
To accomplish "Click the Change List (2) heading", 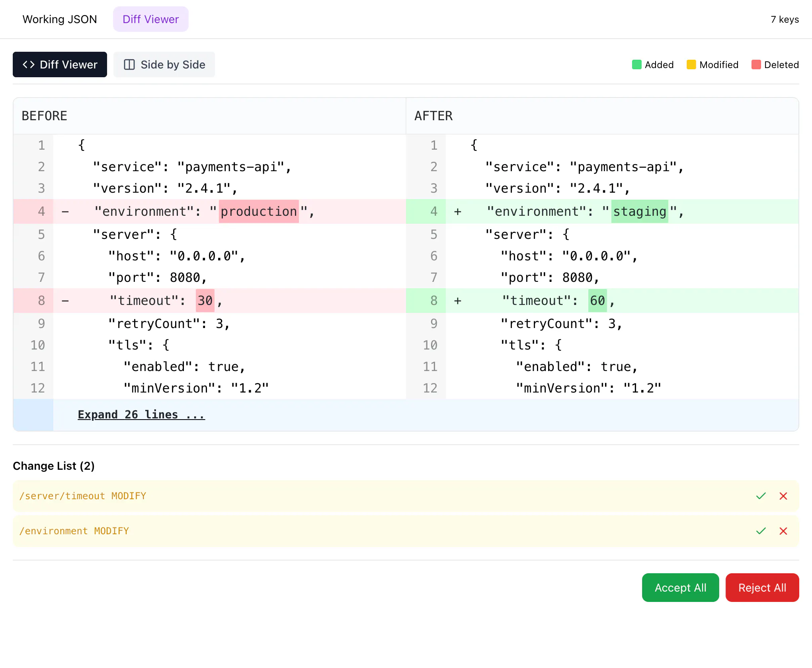I will (54, 466).
